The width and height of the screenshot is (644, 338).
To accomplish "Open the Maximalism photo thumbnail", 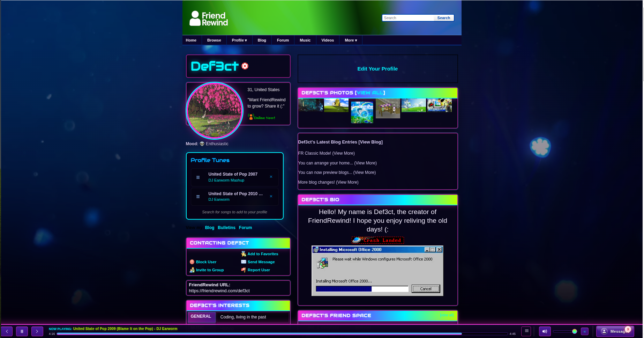I will click(440, 105).
